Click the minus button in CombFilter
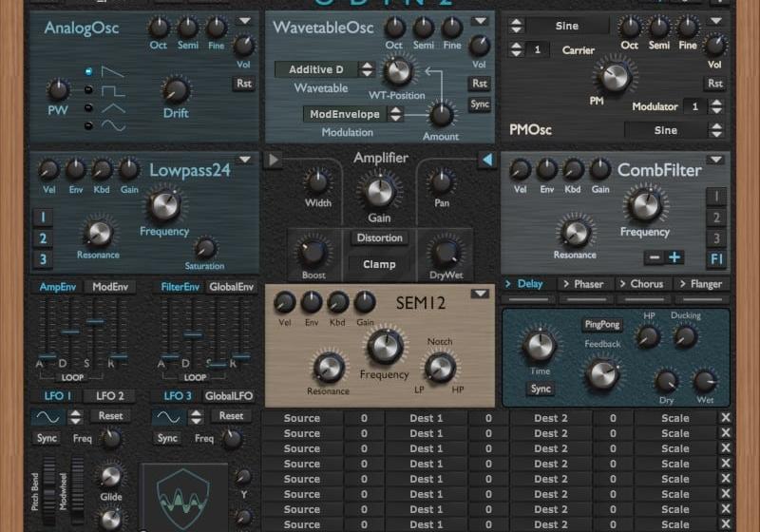Viewport: 760px width, 532px height. pyautogui.click(x=654, y=257)
